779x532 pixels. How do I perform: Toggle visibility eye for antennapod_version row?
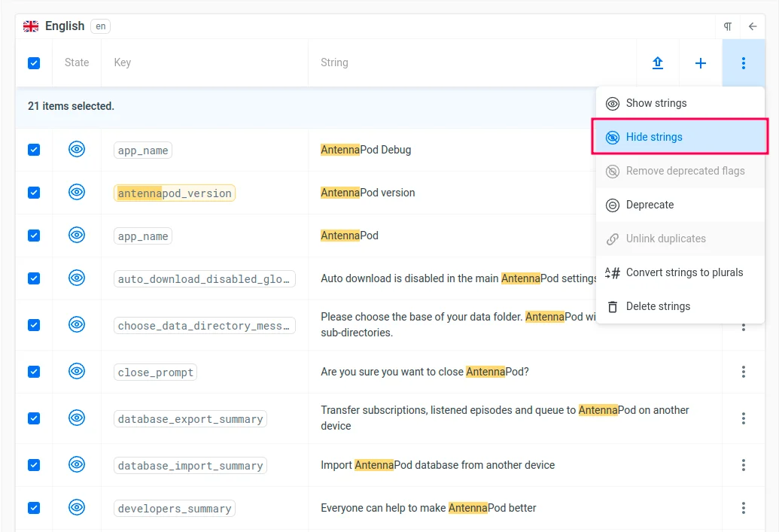(77, 193)
